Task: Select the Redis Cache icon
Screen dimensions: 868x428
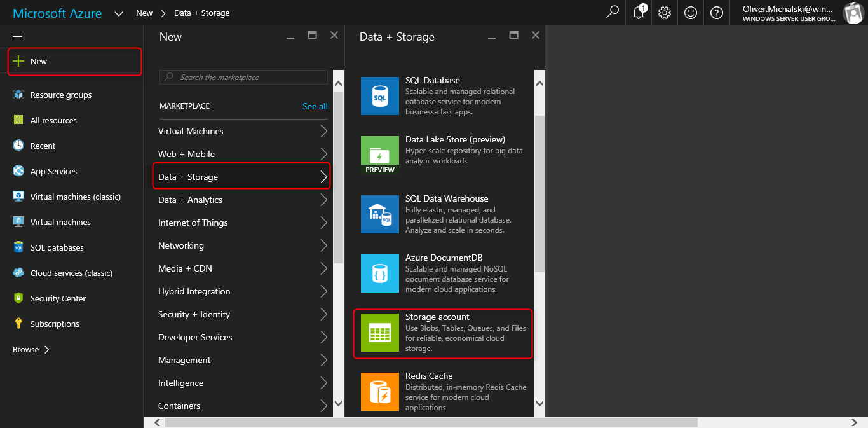Action: (x=380, y=392)
